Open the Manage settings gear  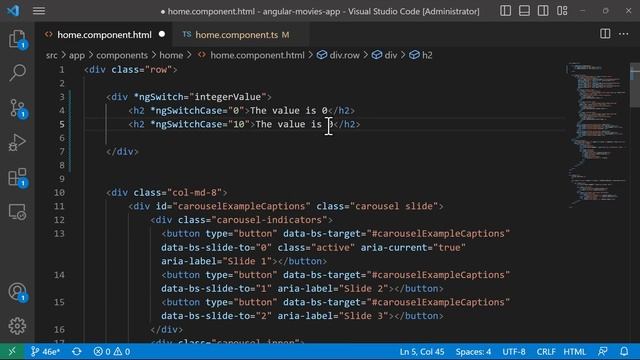coord(18,326)
